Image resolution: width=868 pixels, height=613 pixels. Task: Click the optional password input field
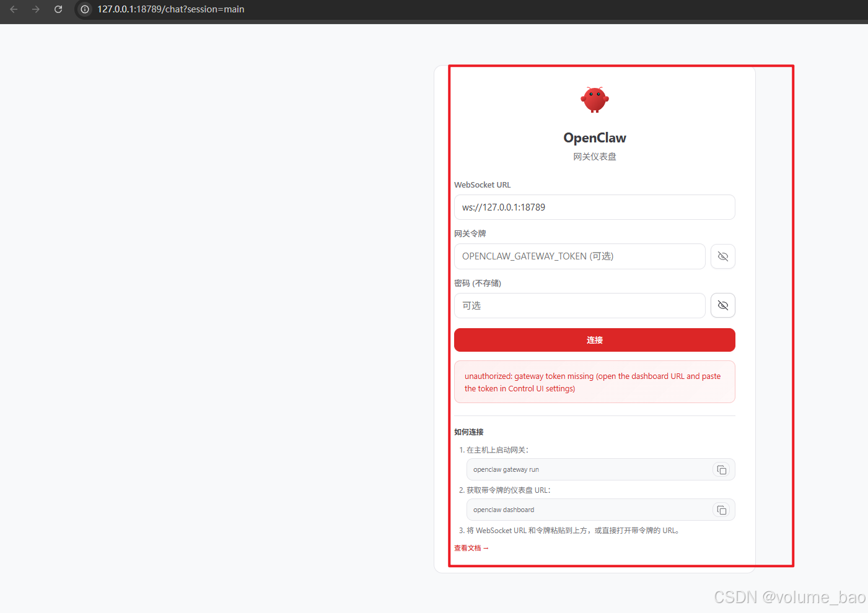pos(580,306)
